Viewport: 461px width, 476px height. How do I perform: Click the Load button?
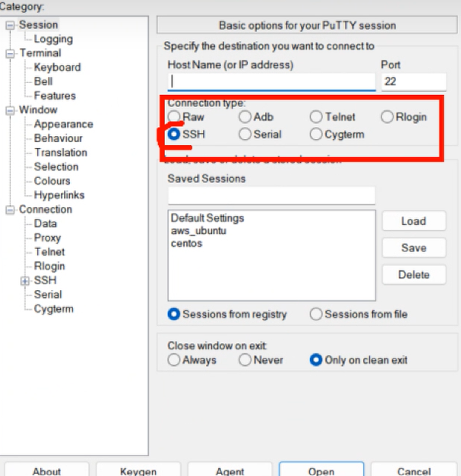click(414, 221)
